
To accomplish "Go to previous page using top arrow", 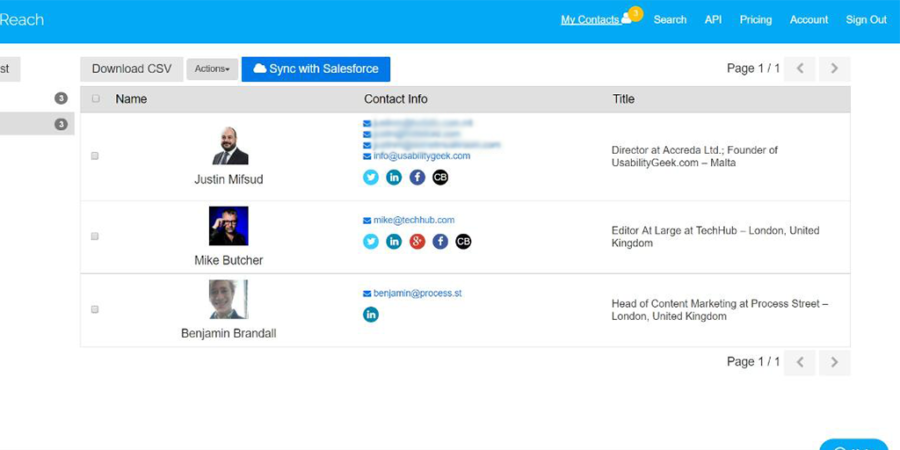I will (x=800, y=69).
